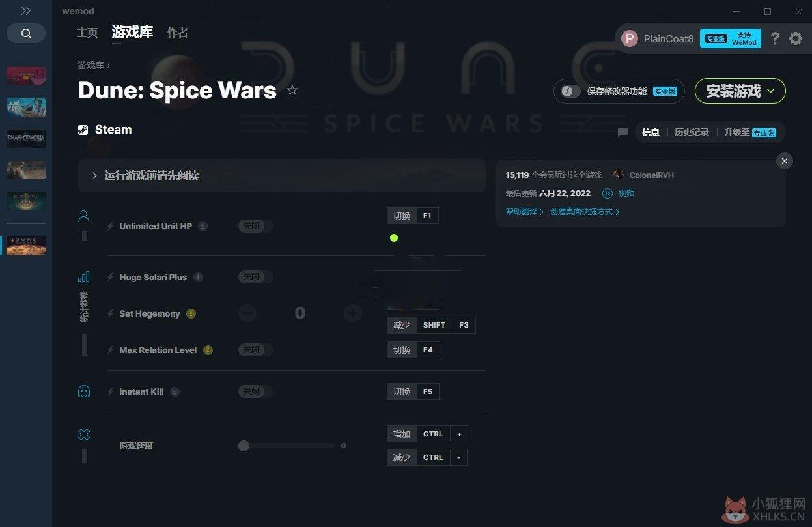Expand 运行游戏前请先阅读 section
This screenshot has width=812, height=527.
coord(282,175)
